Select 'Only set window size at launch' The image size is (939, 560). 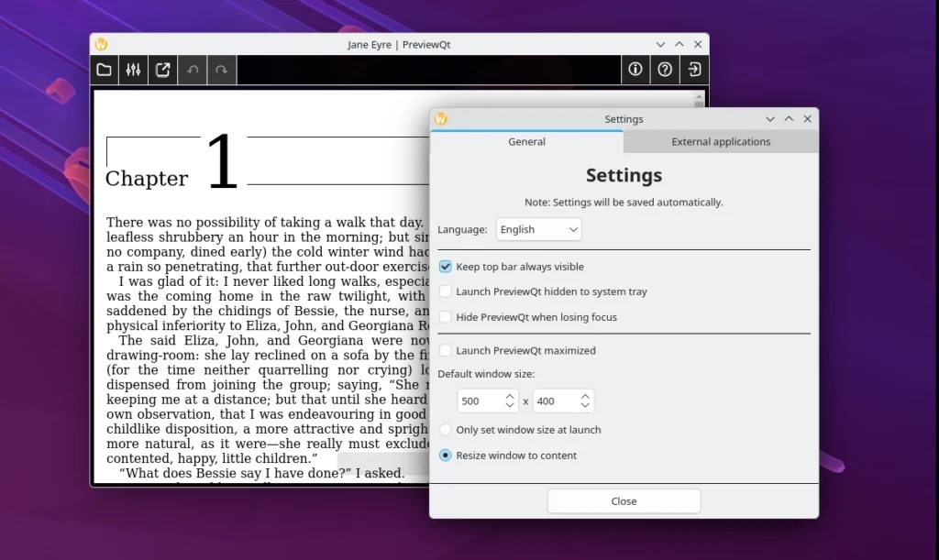(x=445, y=429)
